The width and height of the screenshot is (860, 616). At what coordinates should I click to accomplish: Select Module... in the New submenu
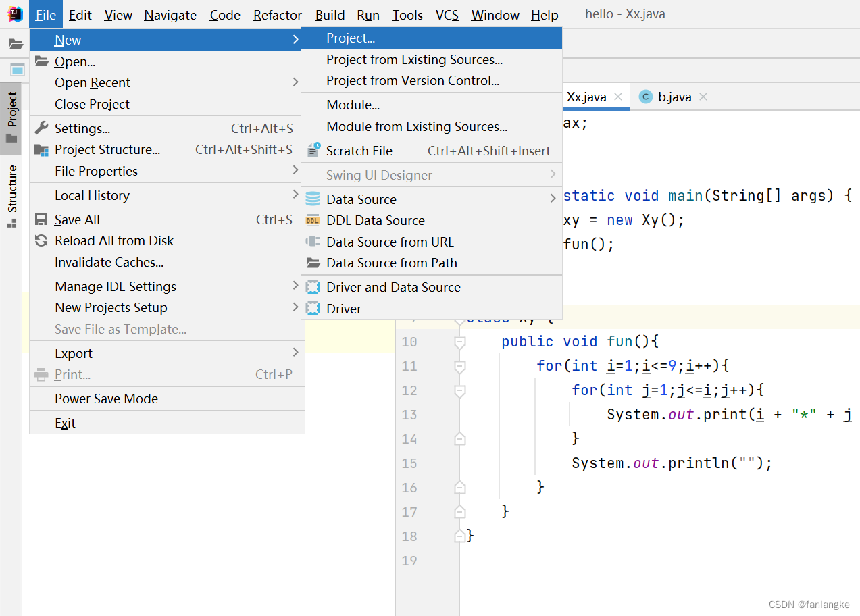(432, 105)
